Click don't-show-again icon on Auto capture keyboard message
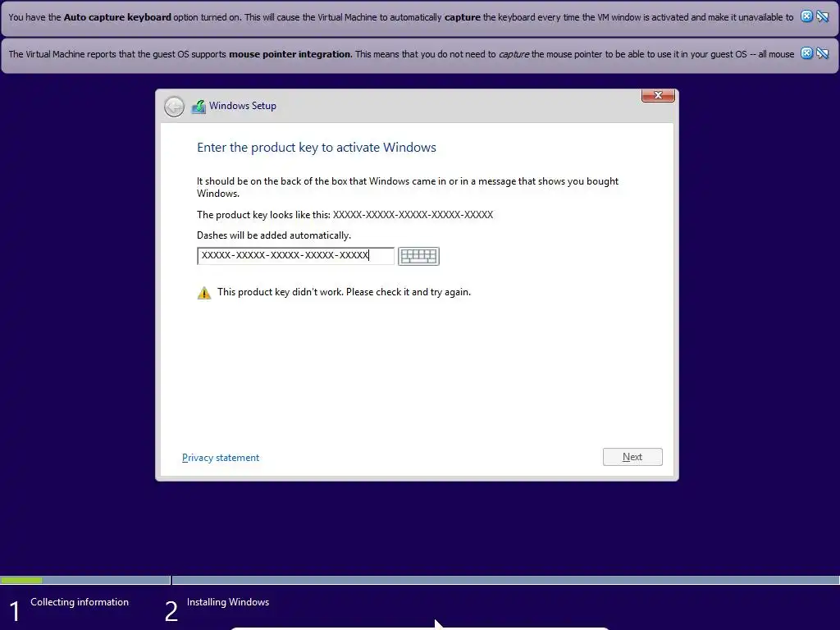This screenshot has width=840, height=630. (x=822, y=16)
